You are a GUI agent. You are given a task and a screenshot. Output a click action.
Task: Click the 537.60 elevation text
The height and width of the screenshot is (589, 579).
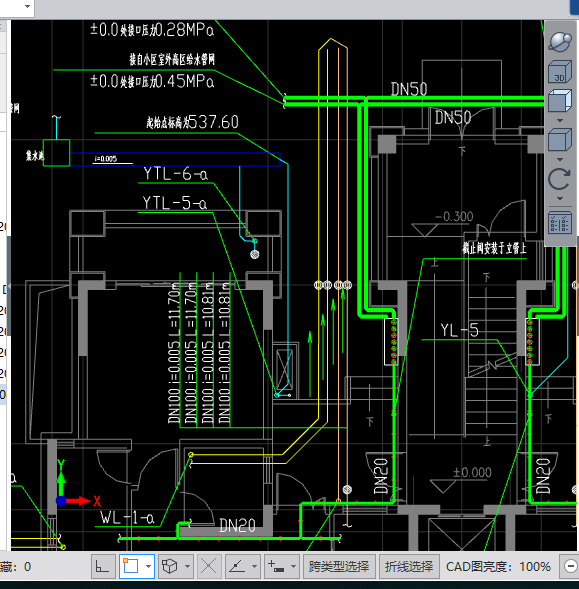(x=213, y=122)
